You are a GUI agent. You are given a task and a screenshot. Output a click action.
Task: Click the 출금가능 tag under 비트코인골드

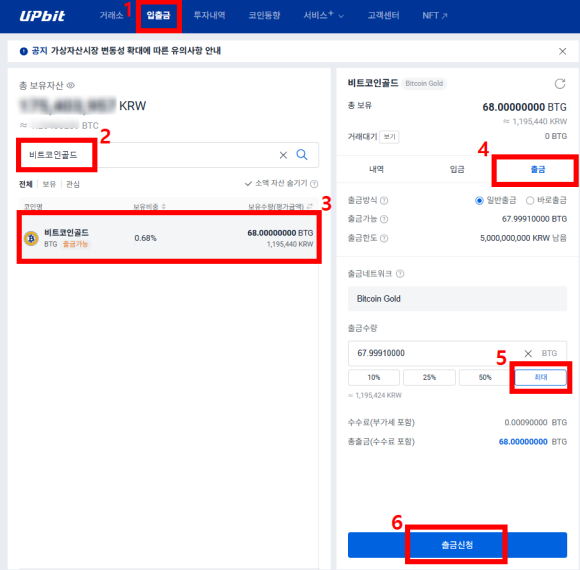point(75,244)
